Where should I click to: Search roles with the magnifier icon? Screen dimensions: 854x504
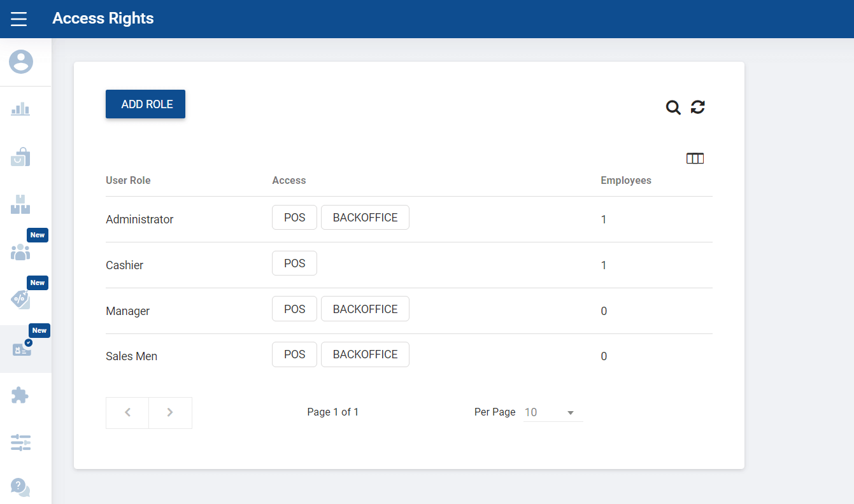[673, 108]
